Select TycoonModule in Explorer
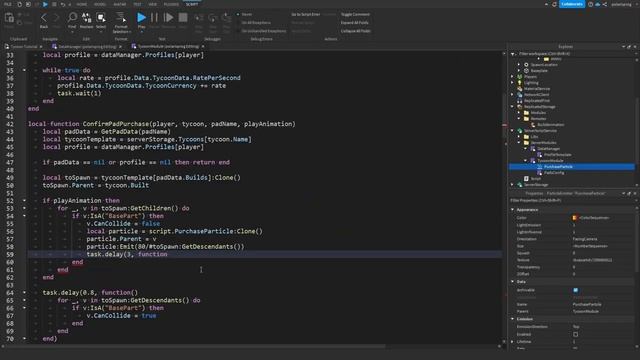This screenshot has height=360, width=640. pyautogui.click(x=550, y=160)
